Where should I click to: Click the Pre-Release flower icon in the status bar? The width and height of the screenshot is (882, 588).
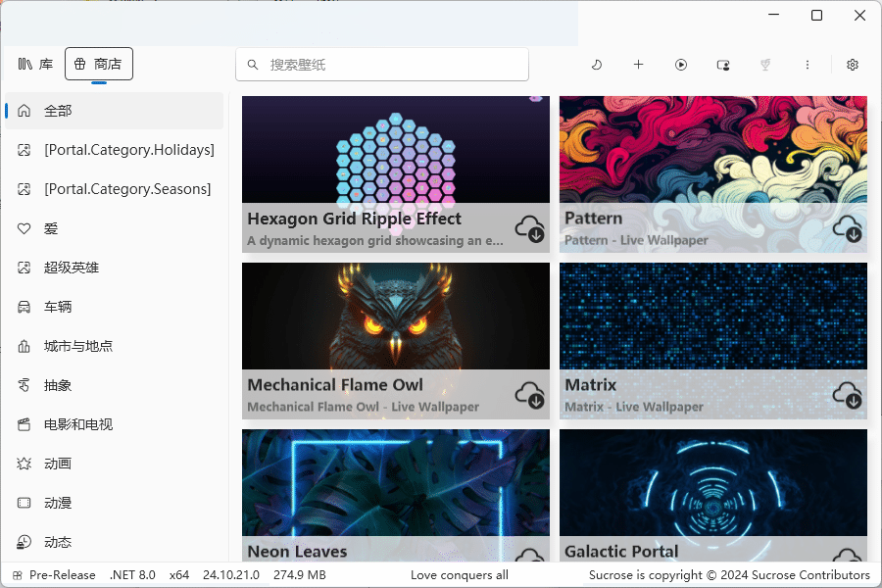[x=18, y=575]
